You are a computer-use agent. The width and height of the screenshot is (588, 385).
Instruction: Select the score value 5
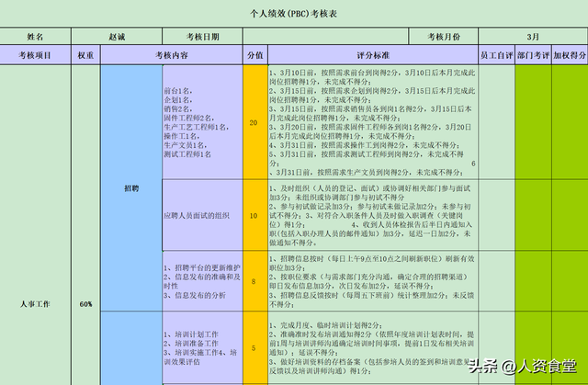pyautogui.click(x=255, y=347)
